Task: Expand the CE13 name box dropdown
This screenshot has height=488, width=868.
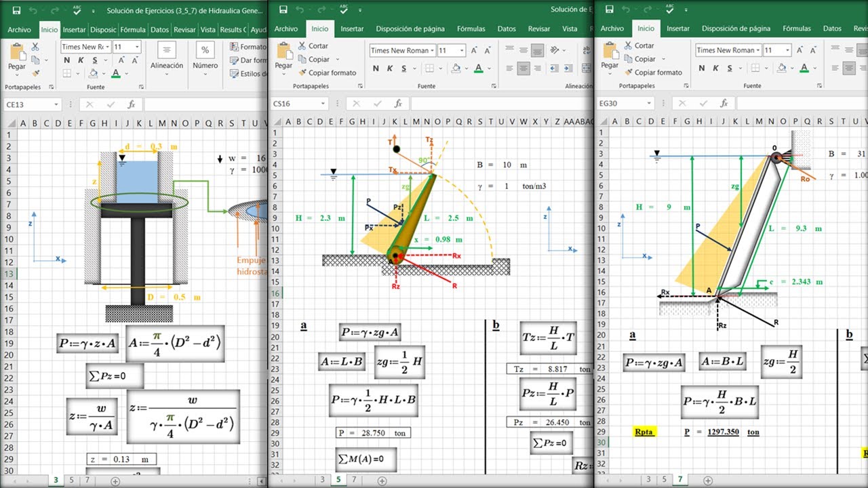Action: (x=56, y=104)
